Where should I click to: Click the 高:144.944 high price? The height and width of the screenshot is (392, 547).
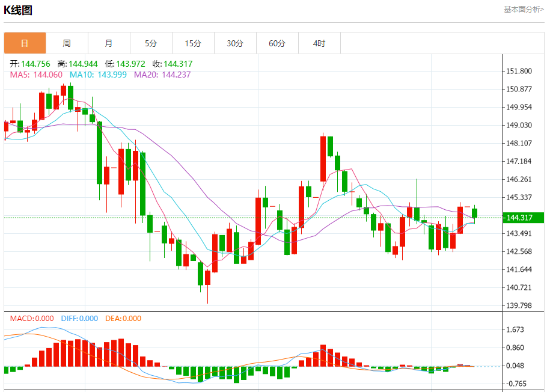(x=78, y=64)
